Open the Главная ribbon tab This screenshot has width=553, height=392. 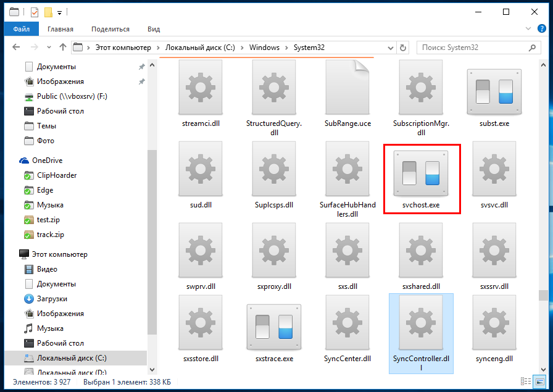coord(60,29)
